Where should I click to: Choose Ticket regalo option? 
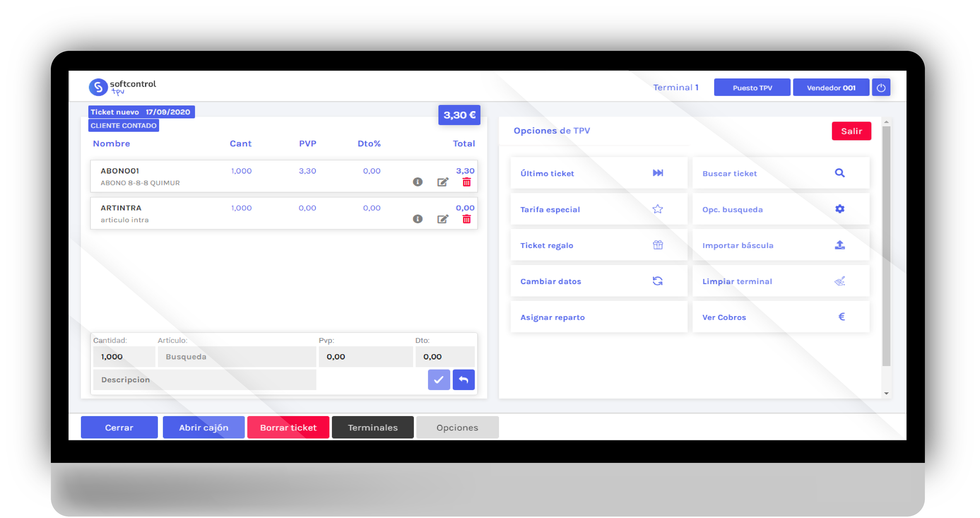point(599,245)
